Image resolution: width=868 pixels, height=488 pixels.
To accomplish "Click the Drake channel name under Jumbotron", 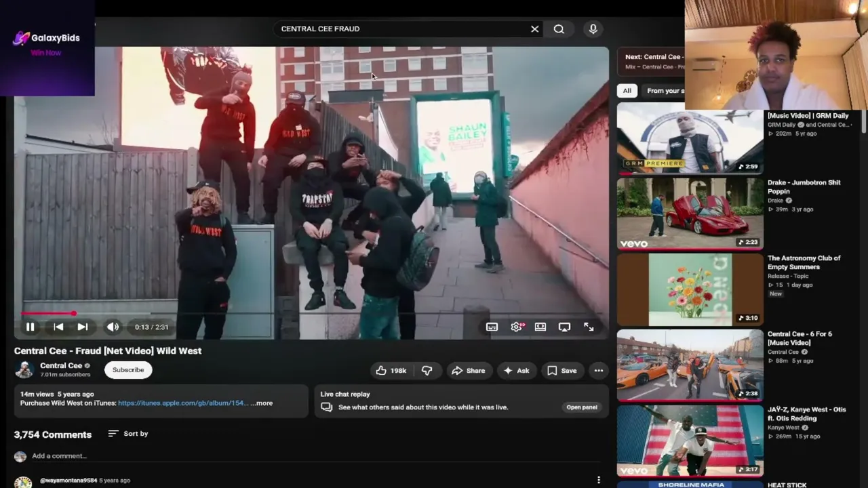I will point(775,201).
